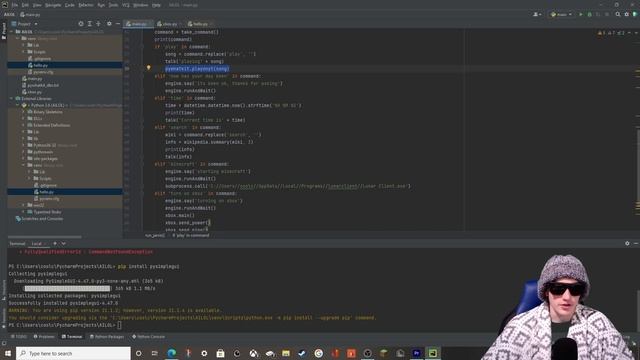Open IDE settings gear in top toolbar
This screenshot has width=640, height=360.
pos(627,14)
